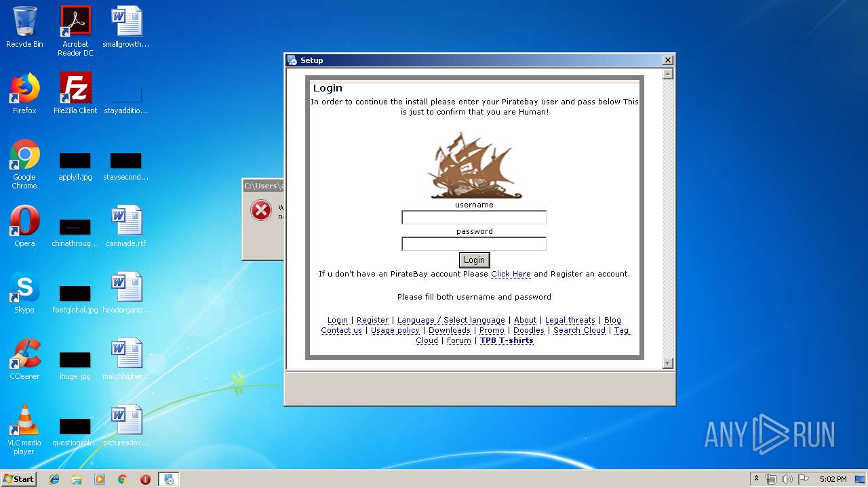Image resolution: width=868 pixels, height=488 pixels.
Task: Select the staysecond desktop file
Action: pos(126,167)
